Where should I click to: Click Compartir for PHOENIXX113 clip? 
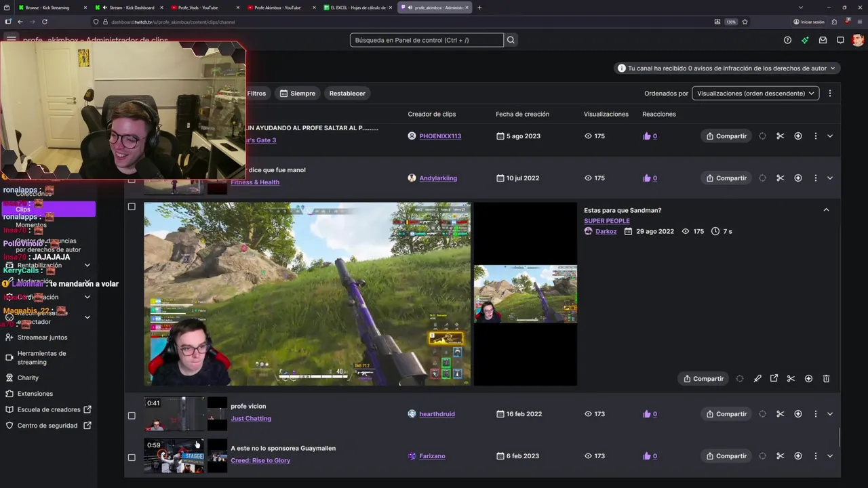(x=726, y=136)
